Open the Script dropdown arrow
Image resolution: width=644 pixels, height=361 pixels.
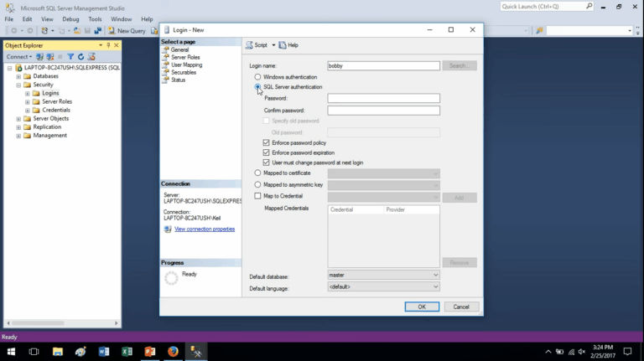point(273,45)
